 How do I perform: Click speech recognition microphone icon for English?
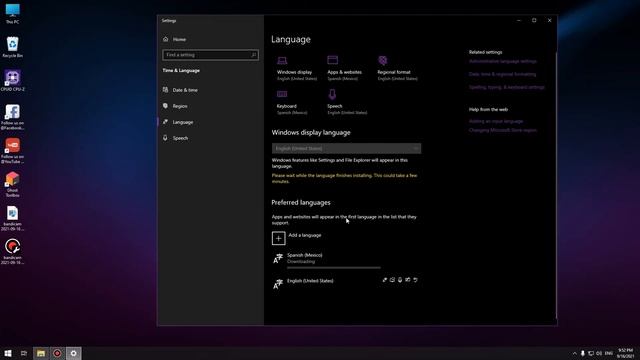click(x=400, y=280)
